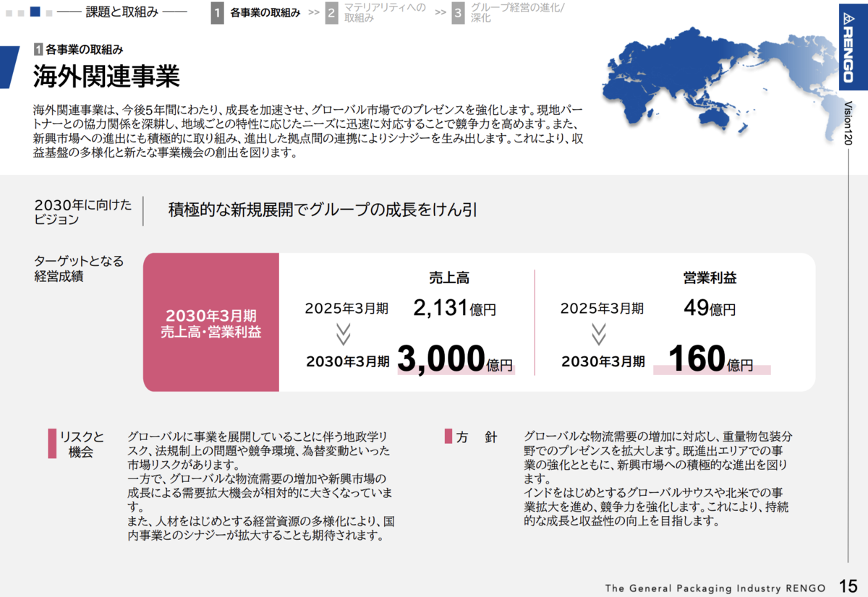Click the 2030年に向けたビジョン label
The height and width of the screenshot is (597, 868).
click(x=83, y=212)
